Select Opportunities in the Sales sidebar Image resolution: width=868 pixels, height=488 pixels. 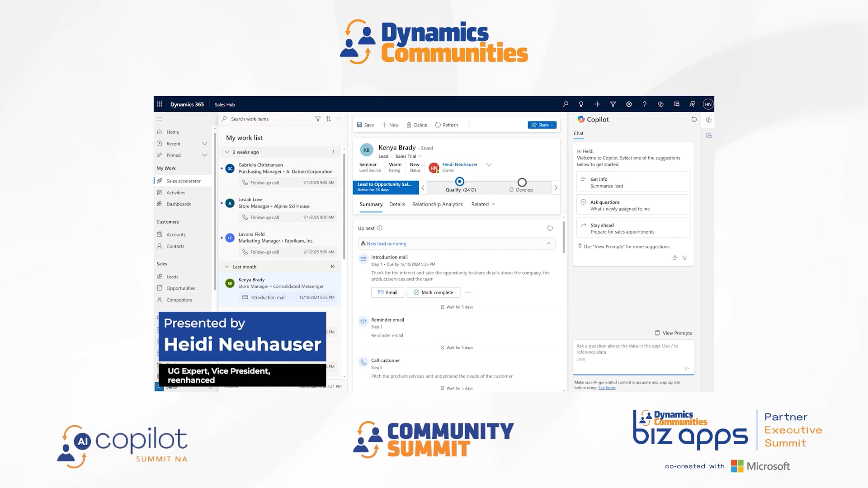point(180,288)
